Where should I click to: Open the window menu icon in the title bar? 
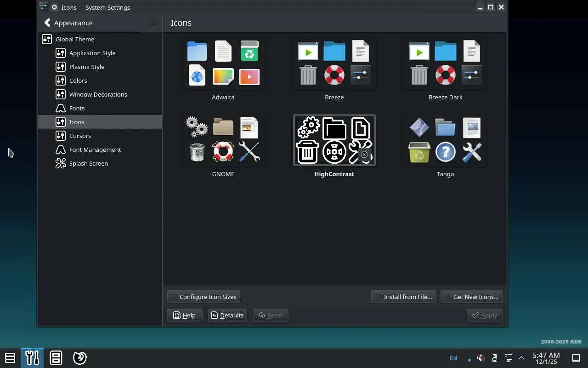coord(43,7)
